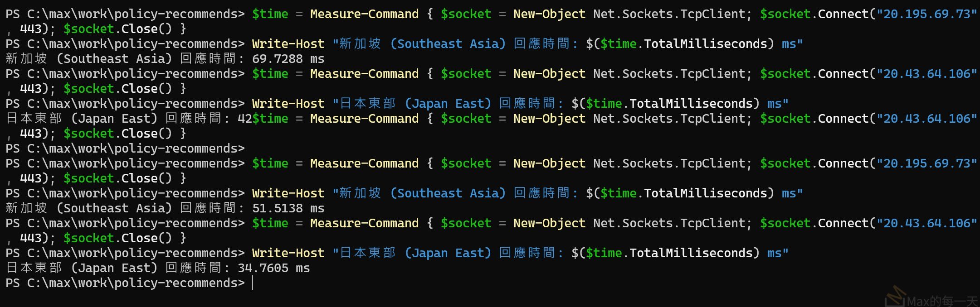
Task: Click port "443" on the second terminal line
Action: pos(31,29)
